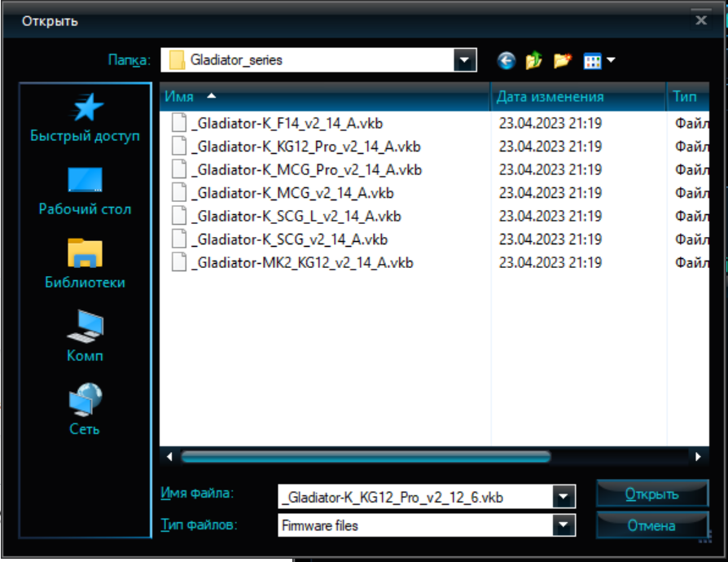Open the view menu icon
The height and width of the screenshot is (562, 728).
[593, 61]
